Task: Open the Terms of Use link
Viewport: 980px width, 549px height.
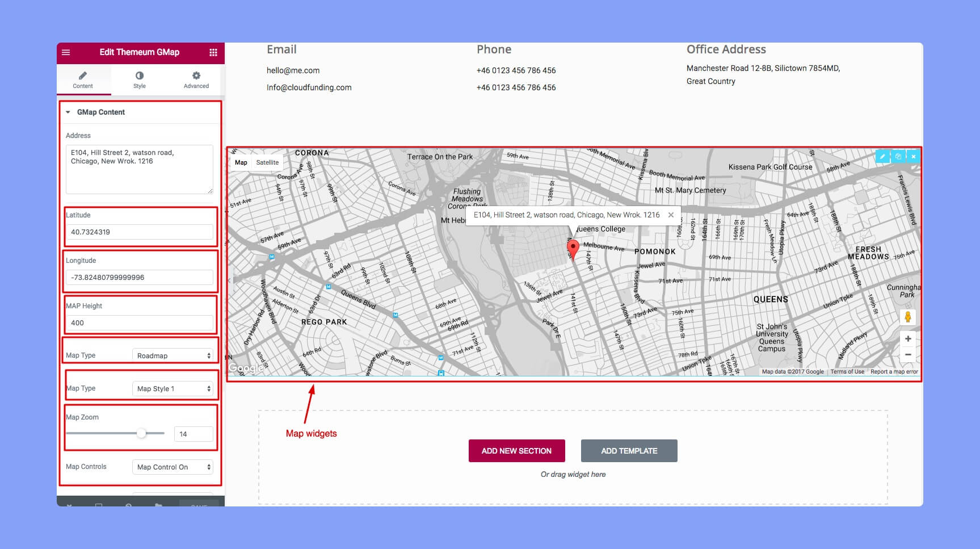Action: click(x=847, y=372)
